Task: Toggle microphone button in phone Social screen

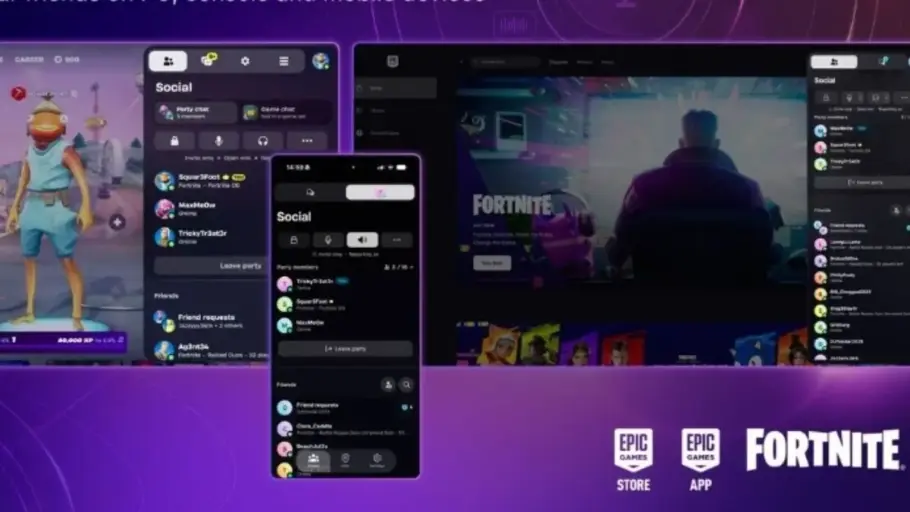Action: (328, 240)
